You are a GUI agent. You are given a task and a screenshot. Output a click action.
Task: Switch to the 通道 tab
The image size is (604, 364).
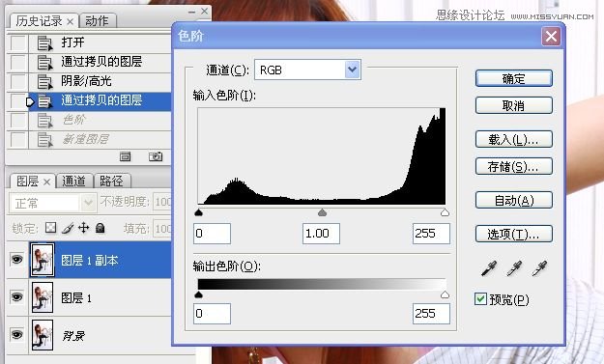point(74,181)
